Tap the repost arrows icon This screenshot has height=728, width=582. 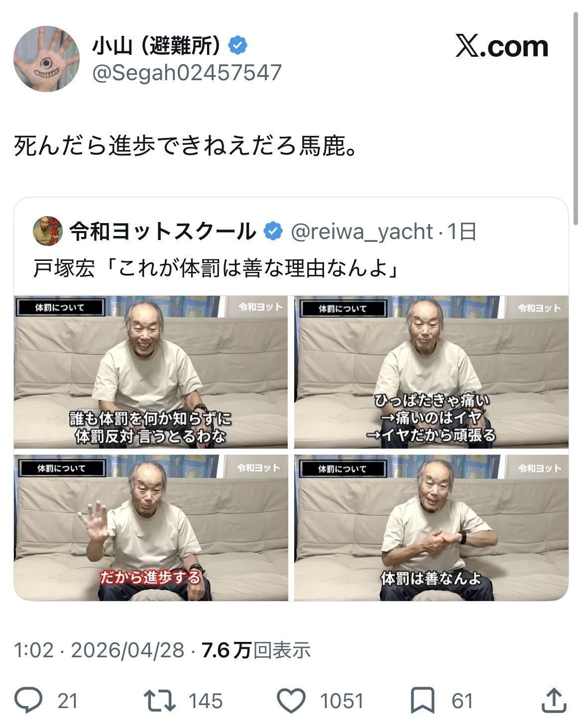point(159,700)
